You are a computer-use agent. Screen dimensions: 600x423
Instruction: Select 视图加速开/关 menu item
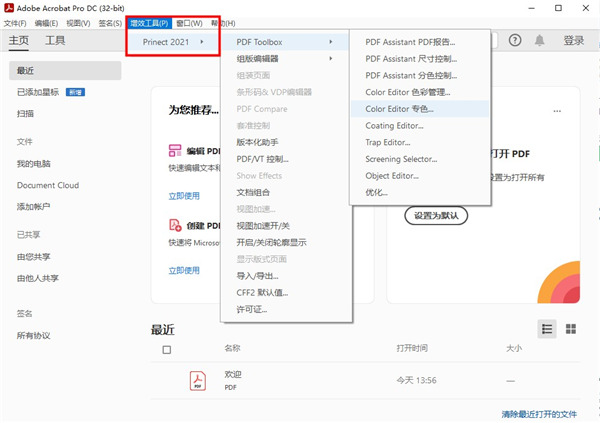pyautogui.click(x=286, y=226)
